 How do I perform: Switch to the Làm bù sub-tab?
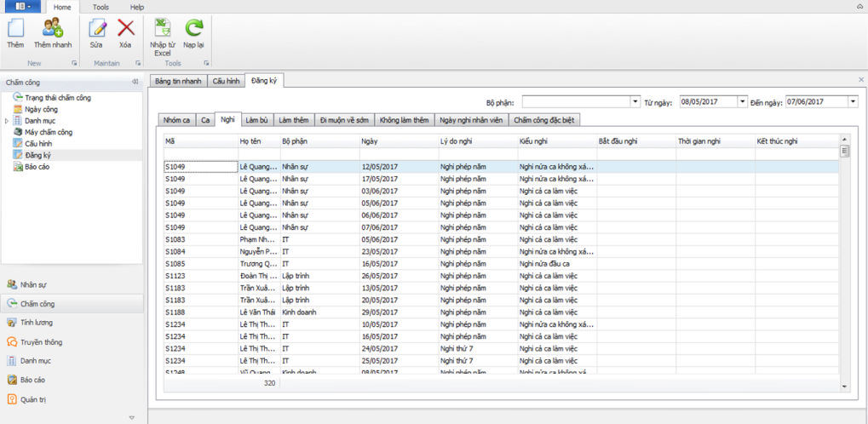coord(257,120)
